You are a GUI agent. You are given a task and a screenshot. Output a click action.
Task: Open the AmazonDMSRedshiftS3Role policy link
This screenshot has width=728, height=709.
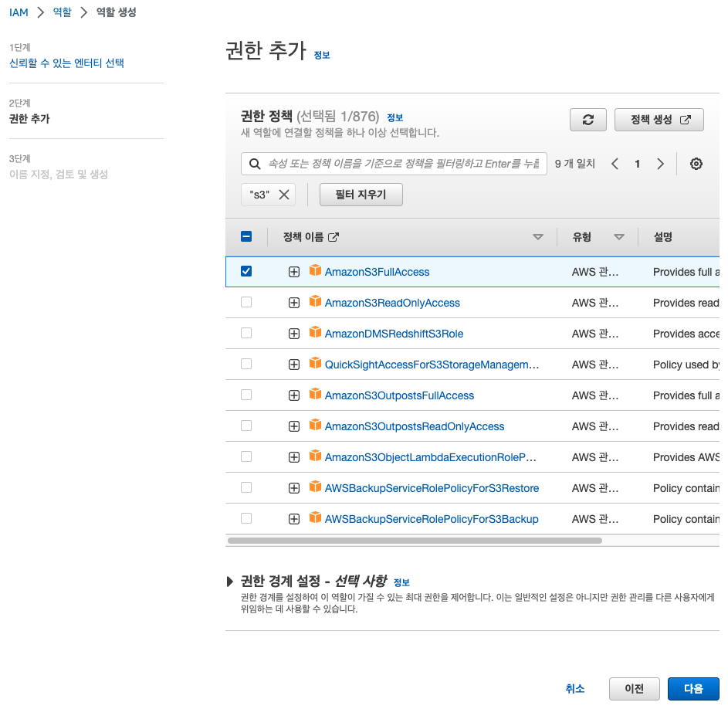[x=394, y=334]
